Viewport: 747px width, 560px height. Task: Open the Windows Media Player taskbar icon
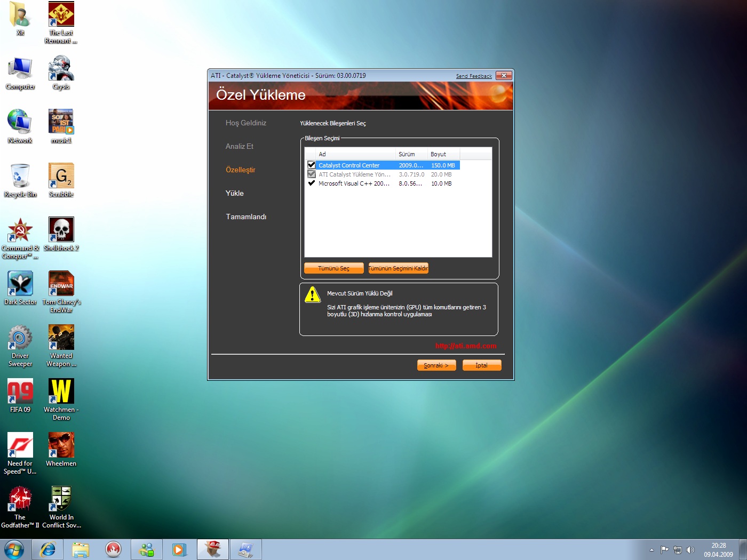(179, 549)
